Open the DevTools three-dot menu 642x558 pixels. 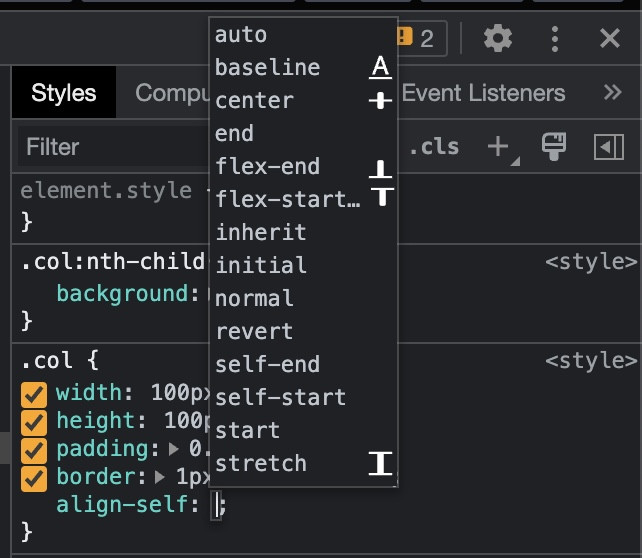(x=555, y=39)
